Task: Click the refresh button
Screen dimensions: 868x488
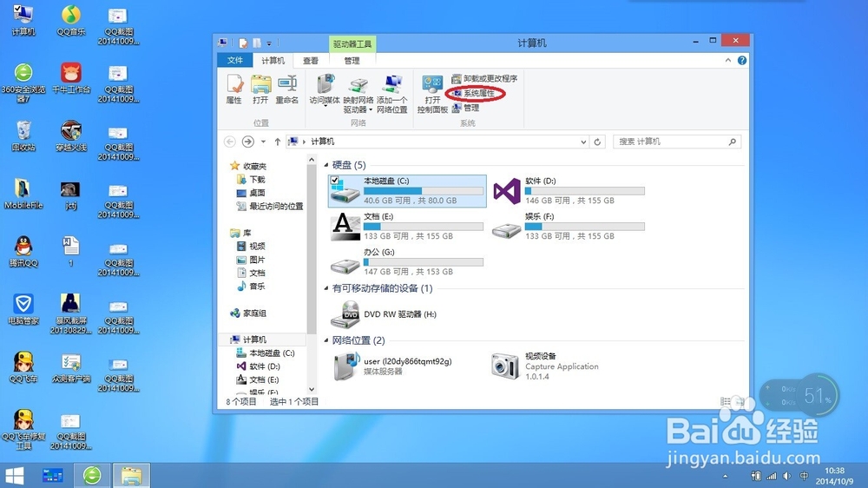Action: 597,142
